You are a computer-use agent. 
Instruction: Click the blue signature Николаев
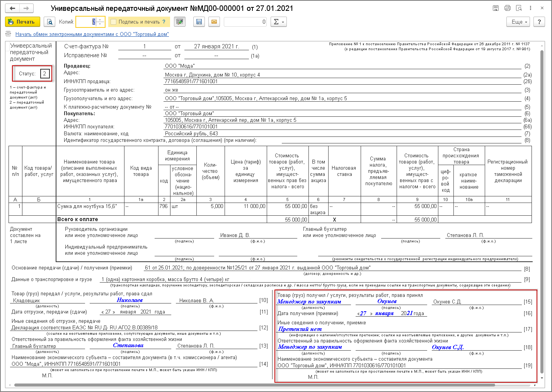(x=130, y=300)
